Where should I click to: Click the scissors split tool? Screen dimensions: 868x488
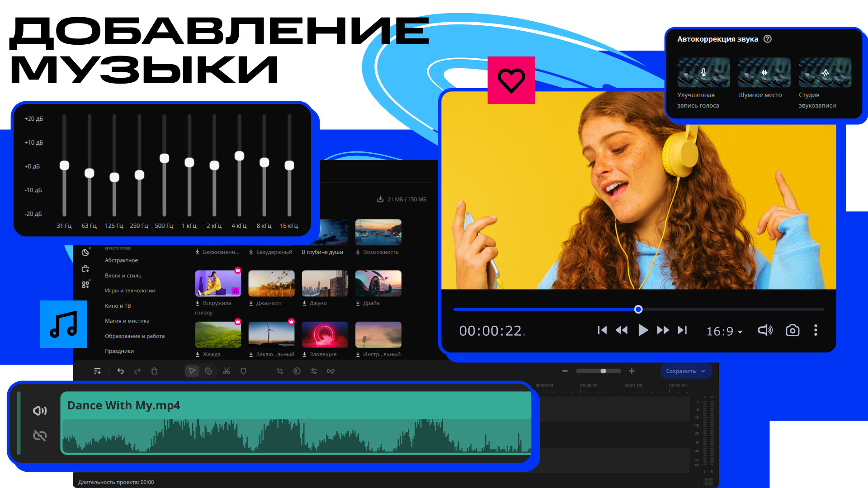(226, 371)
